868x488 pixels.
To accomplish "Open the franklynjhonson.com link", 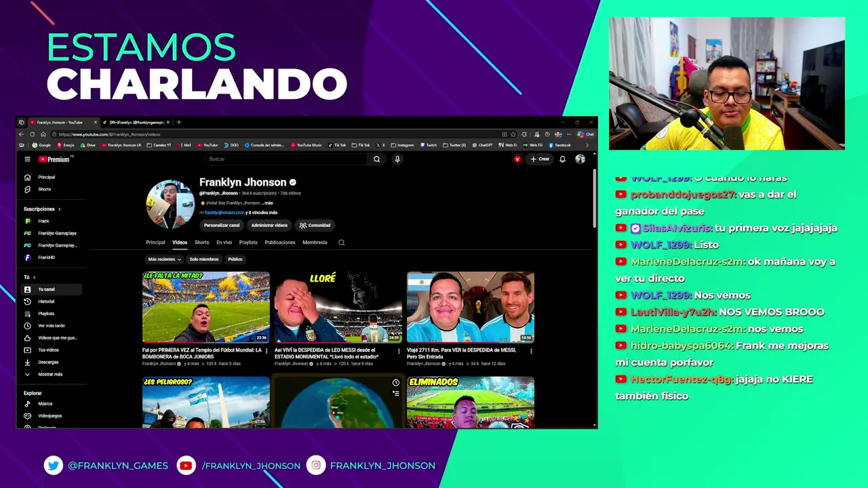I will 224,213.
